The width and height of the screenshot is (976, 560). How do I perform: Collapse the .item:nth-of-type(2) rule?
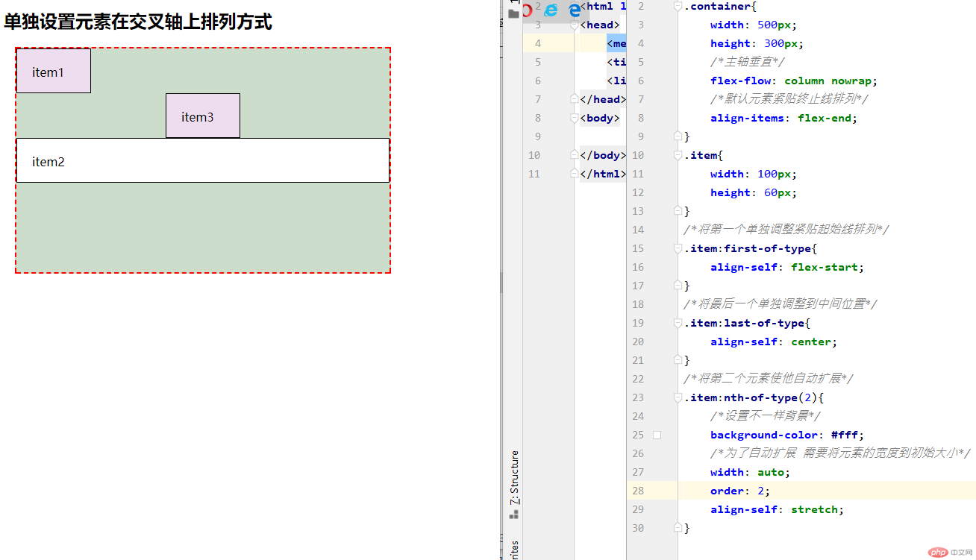[x=678, y=397]
